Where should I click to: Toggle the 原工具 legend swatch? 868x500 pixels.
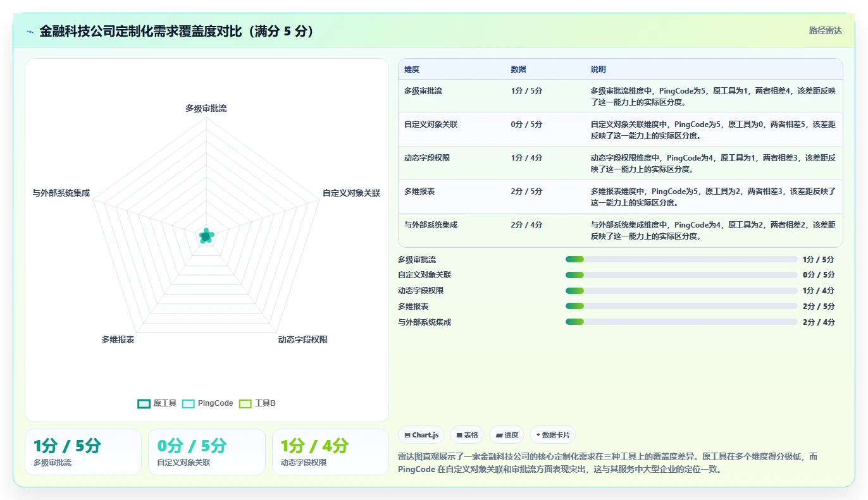click(x=144, y=404)
